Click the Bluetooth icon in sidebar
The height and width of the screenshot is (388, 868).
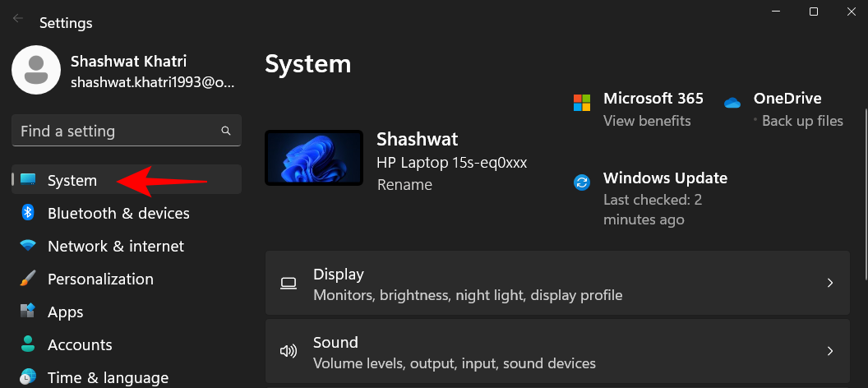27,213
